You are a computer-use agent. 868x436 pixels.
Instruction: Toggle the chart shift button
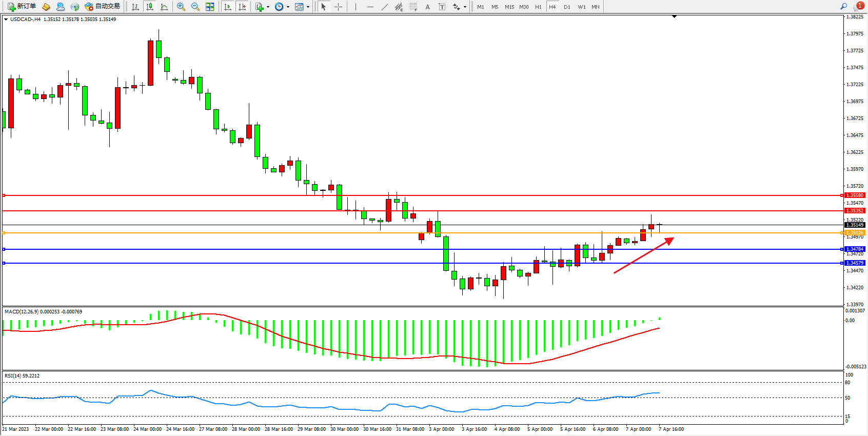coord(242,7)
